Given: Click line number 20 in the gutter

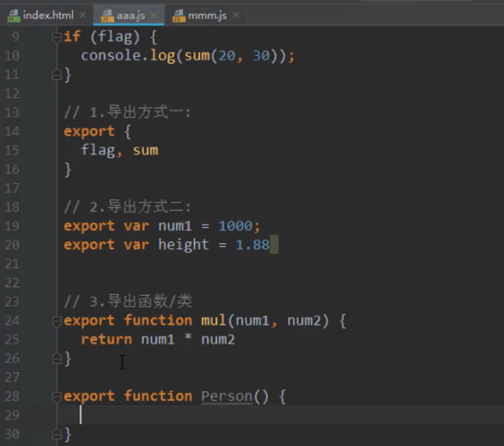Looking at the screenshot, I should coord(12,246).
